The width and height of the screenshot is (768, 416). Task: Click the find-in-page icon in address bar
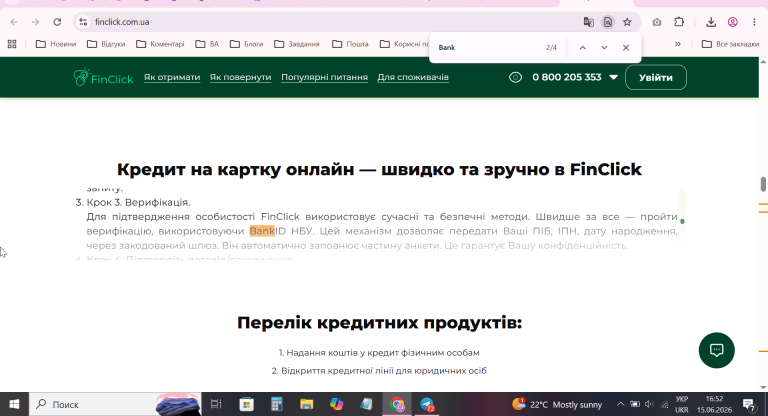608,22
